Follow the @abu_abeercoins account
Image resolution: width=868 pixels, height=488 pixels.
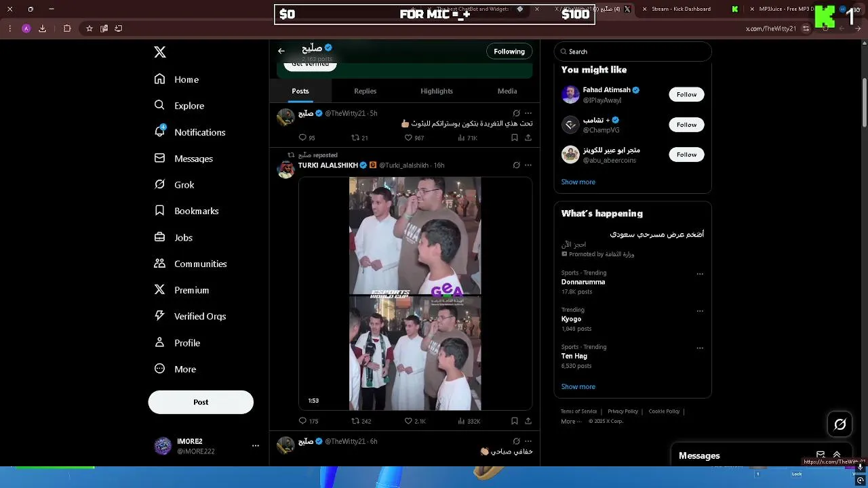point(686,155)
